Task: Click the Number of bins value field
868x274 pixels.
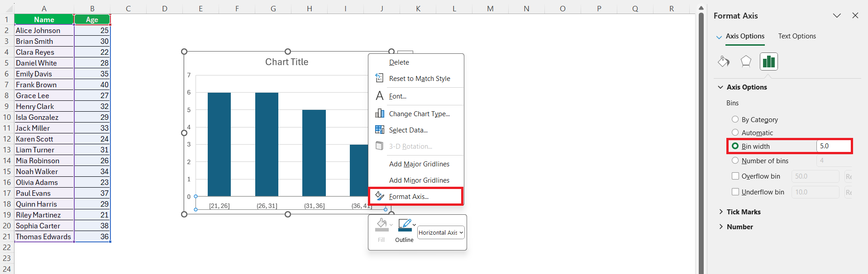Action: tap(834, 161)
